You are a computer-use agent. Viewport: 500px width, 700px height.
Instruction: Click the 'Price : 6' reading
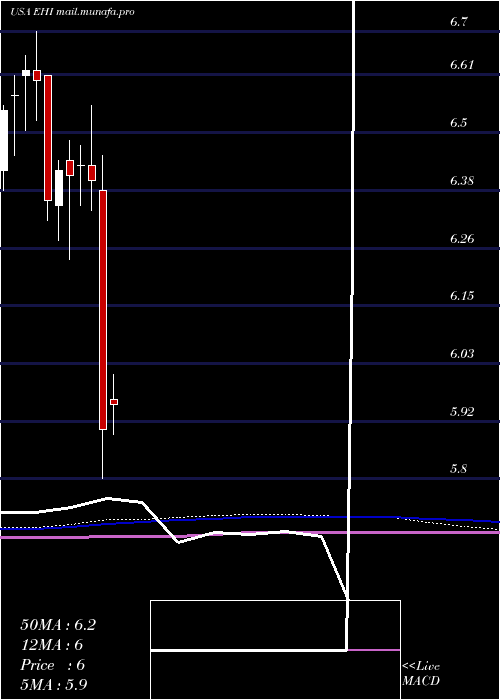tap(53, 665)
